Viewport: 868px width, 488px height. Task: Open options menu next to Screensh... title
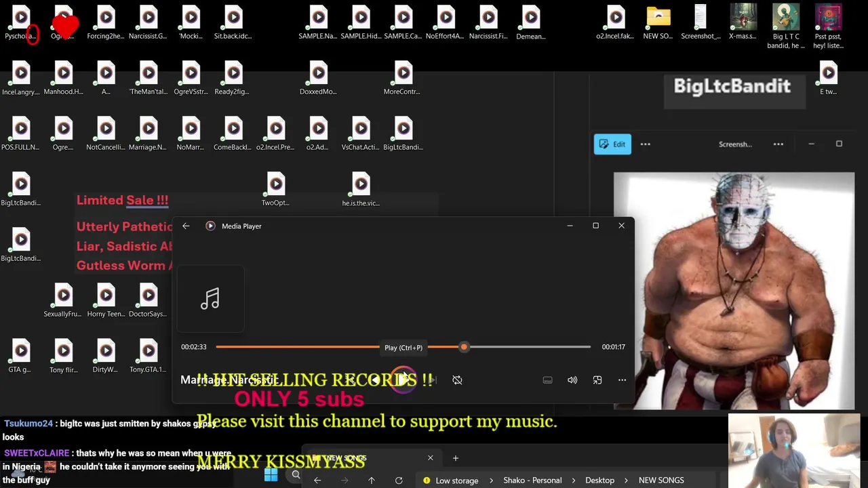(778, 144)
